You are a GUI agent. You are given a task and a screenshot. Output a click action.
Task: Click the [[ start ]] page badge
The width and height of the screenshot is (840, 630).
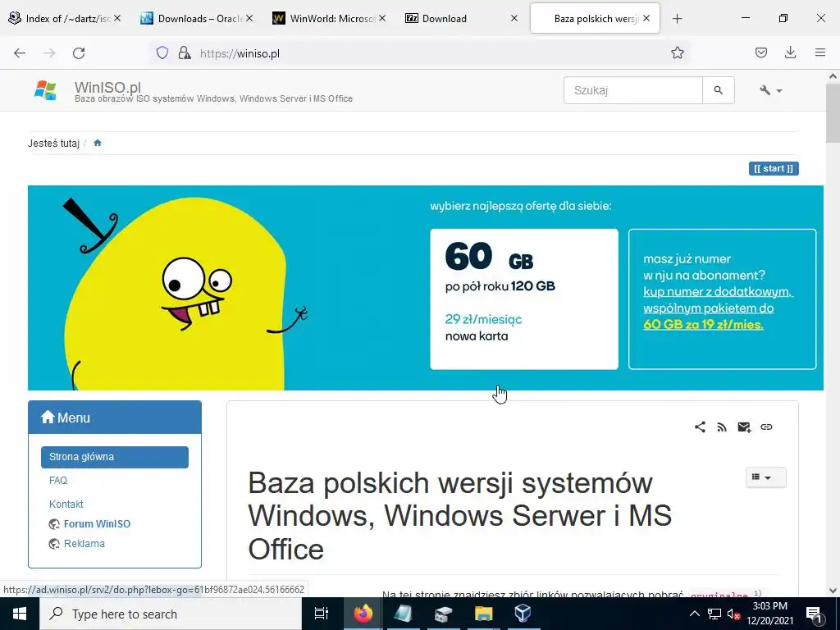click(774, 169)
